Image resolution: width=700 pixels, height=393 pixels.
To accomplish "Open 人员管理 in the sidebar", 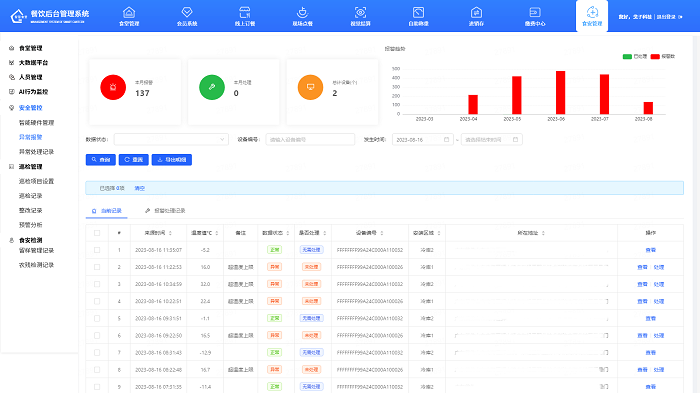I will 30,77.
